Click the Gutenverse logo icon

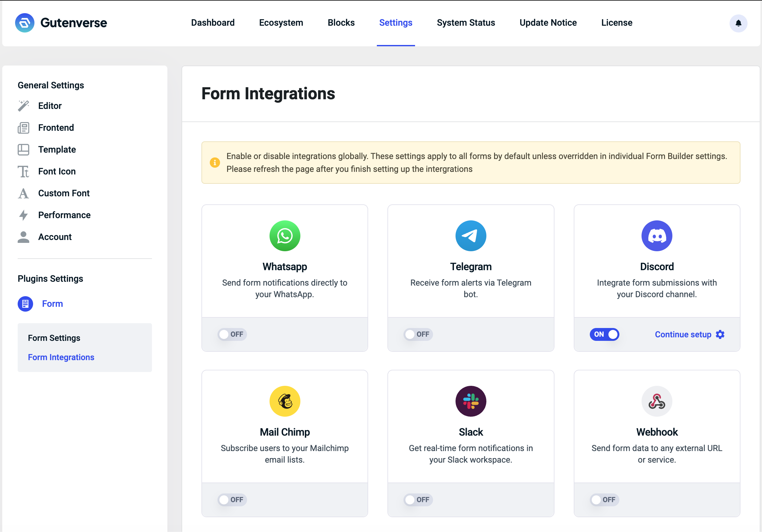(x=24, y=23)
